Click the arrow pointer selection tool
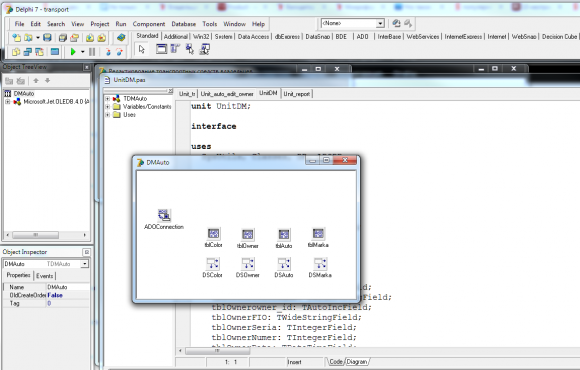Image resolution: width=580 pixels, height=370 pixels. click(142, 49)
